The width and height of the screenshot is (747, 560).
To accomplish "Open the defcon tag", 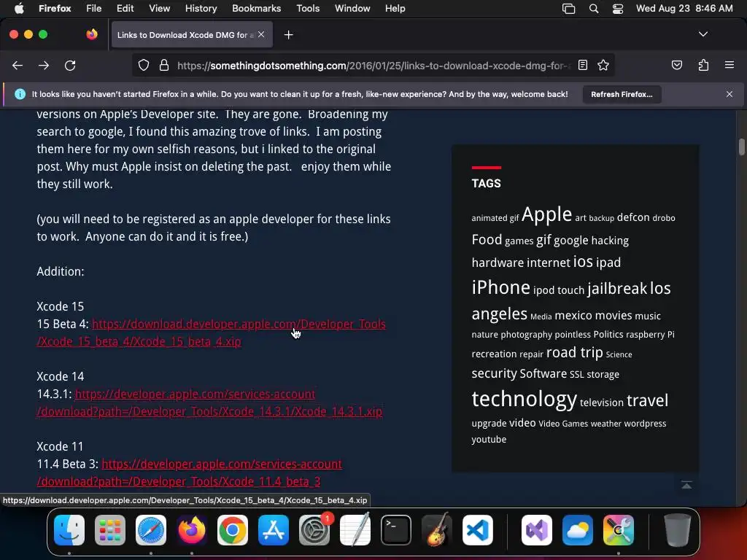I will coord(633,217).
